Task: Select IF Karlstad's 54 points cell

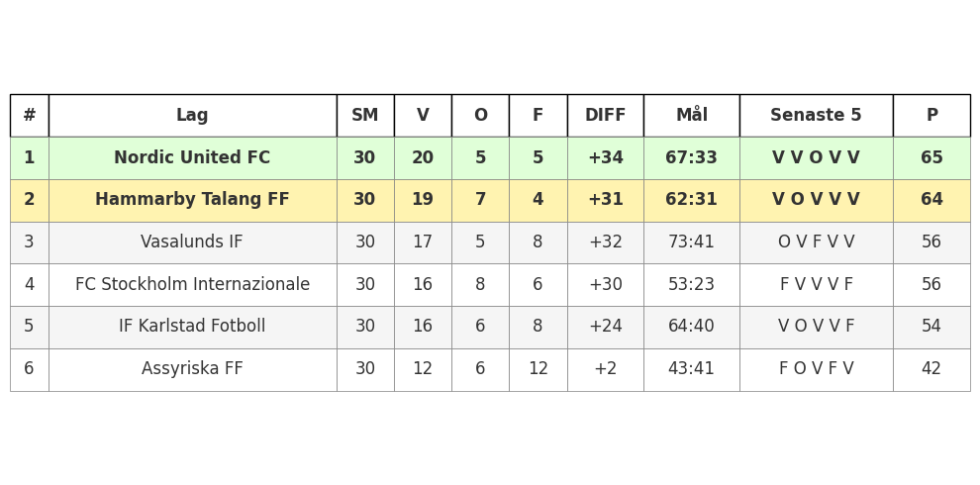Action: 931,327
